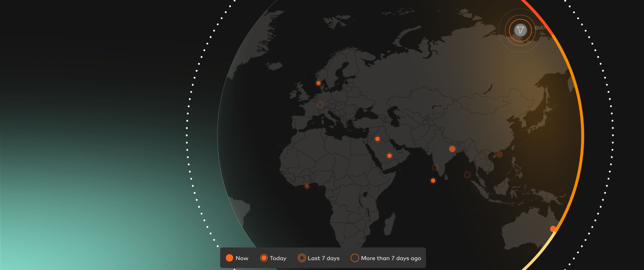The height and width of the screenshot is (270, 644).
Task: Select the marker on West Africa's coast
Action: point(307,186)
